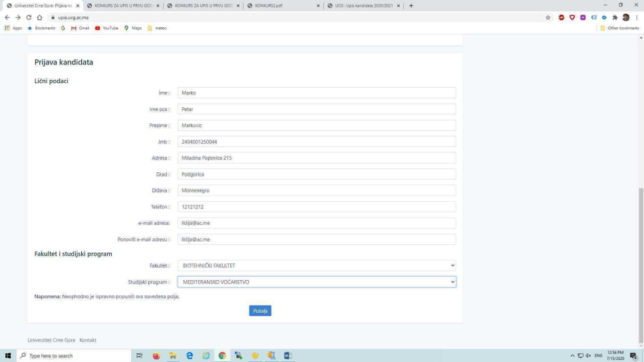Open the red Adblock extension icon
Image resolution: width=644 pixels, height=362 pixels.
coord(562,18)
